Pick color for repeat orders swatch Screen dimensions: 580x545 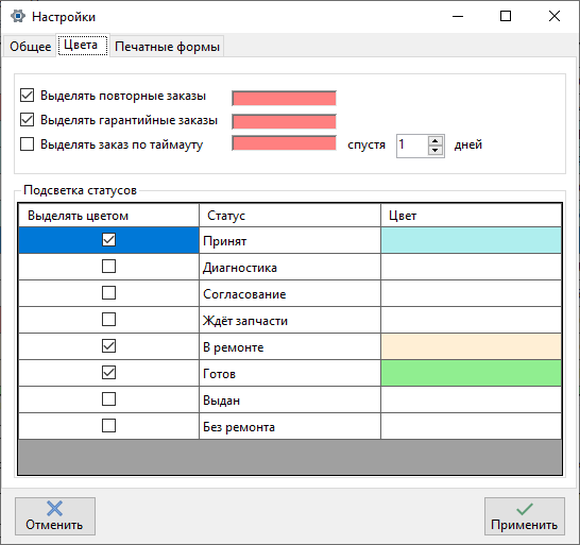coord(284,98)
